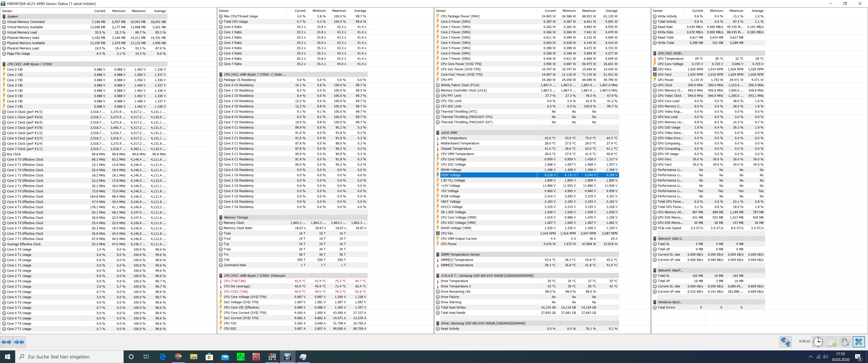Click the shrink columns arrows button
868x363 pixels.
19,342
